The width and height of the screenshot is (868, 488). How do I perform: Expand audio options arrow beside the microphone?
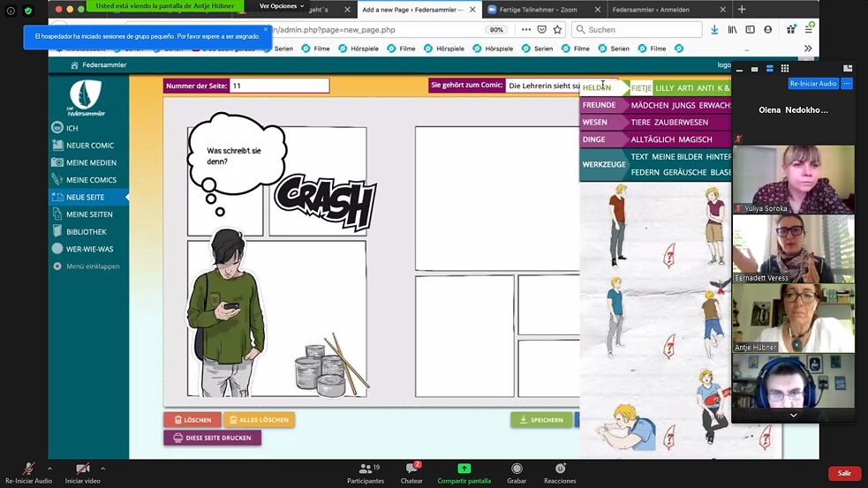pyautogui.click(x=50, y=469)
